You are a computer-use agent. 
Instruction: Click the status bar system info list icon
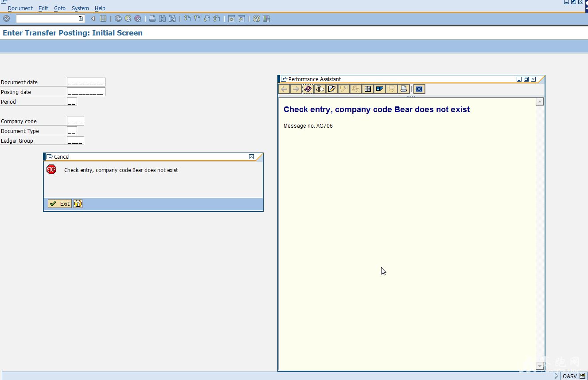point(582,376)
